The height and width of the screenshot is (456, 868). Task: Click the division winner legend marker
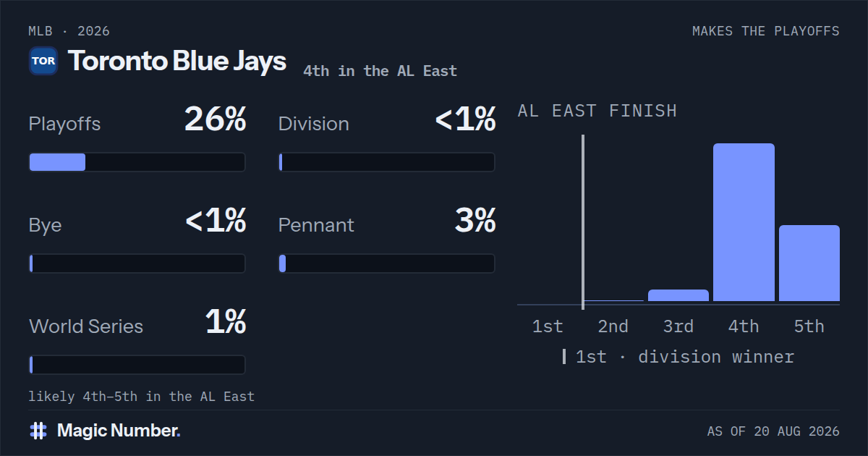564,357
